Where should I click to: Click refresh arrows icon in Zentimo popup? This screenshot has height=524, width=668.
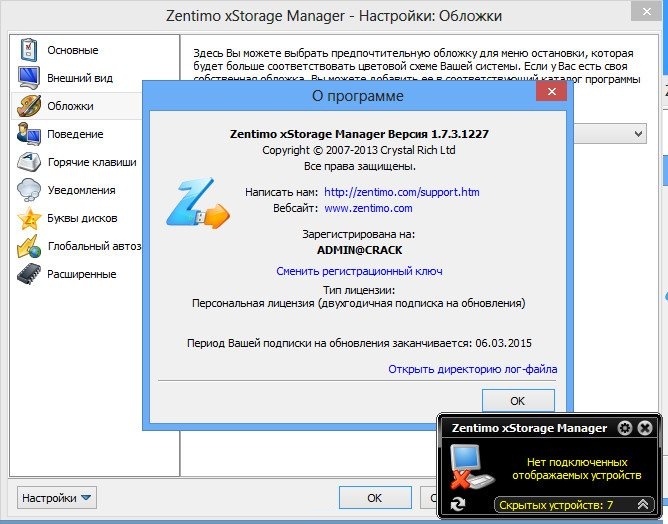click(458, 505)
